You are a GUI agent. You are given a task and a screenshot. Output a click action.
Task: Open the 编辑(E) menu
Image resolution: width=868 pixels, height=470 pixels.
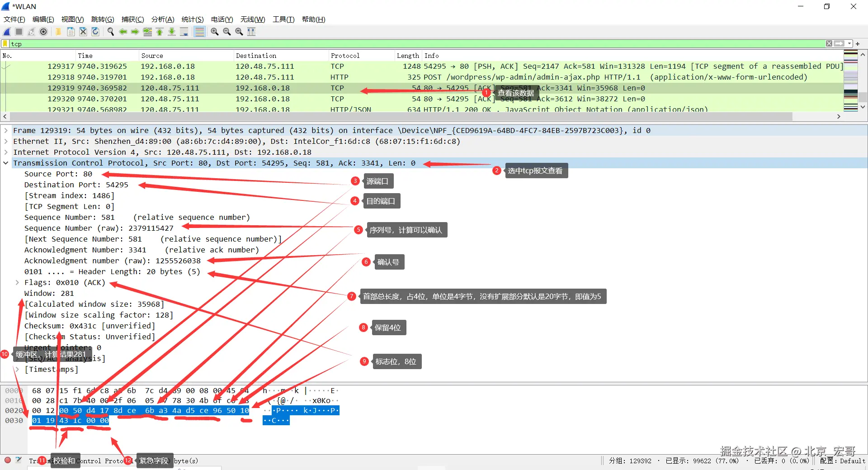click(43, 19)
